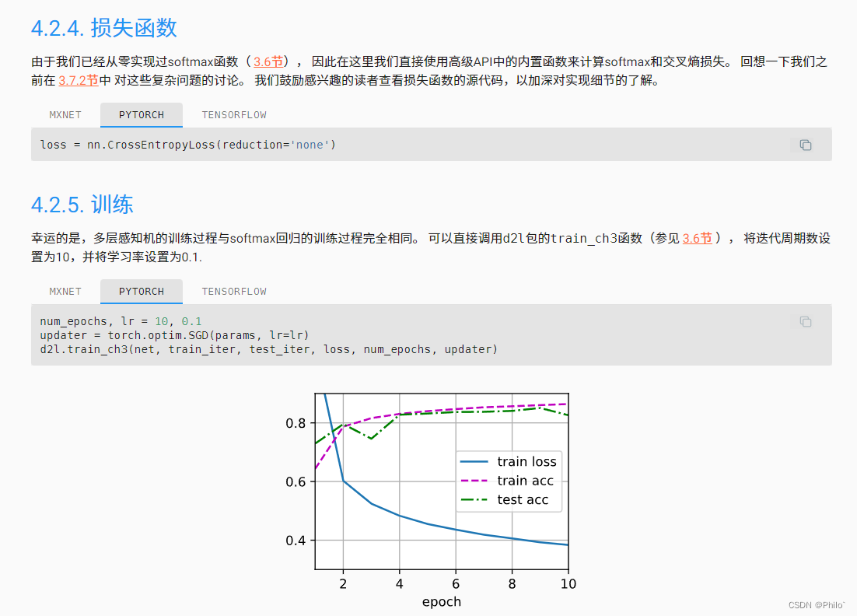This screenshot has width=857, height=616.
Task: Open TENSORFLOW tab in training section
Action: (x=234, y=292)
